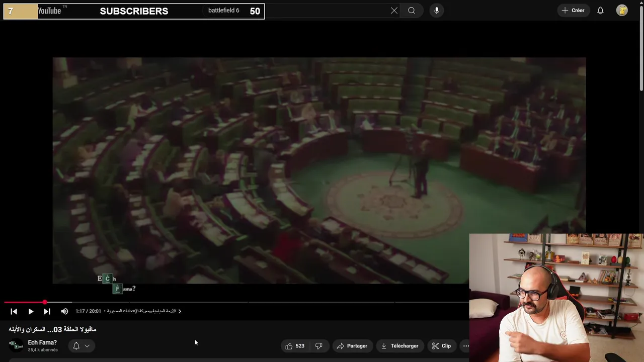644x362 pixels.
Task: Play the paused video
Action: 31,311
